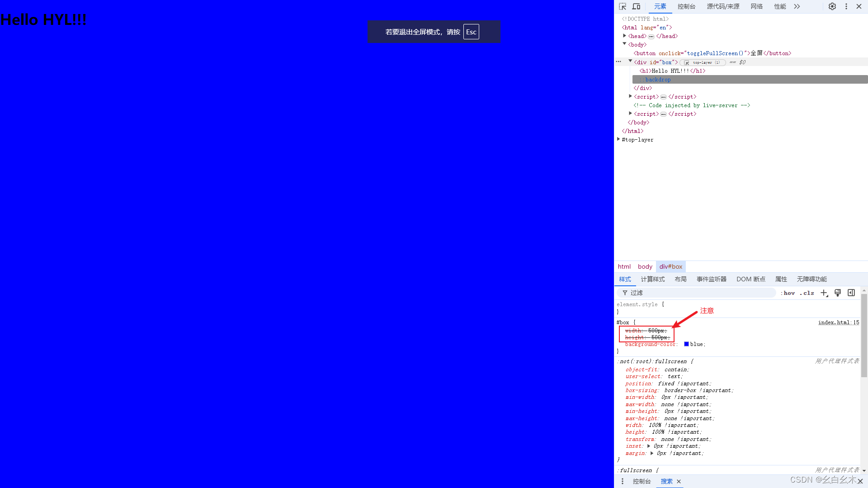868x488 pixels.
Task: Click the position fixed !important declaration
Action: click(668, 384)
